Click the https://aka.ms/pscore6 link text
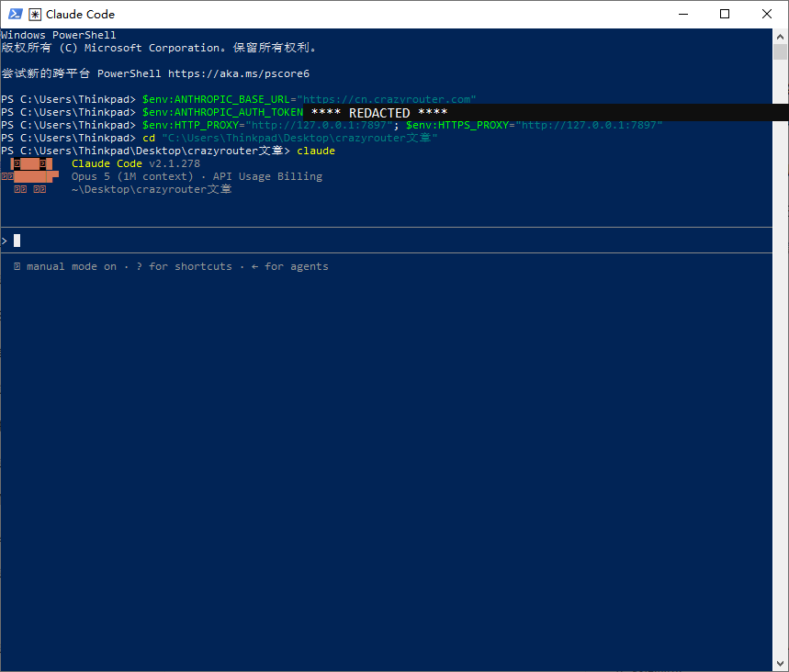Screen dimensions: 789x672 coord(239,73)
